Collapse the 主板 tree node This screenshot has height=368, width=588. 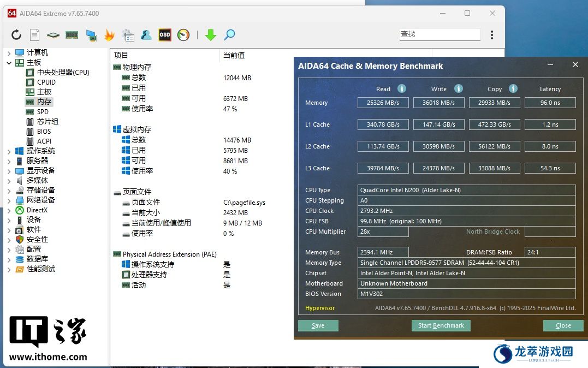9,63
